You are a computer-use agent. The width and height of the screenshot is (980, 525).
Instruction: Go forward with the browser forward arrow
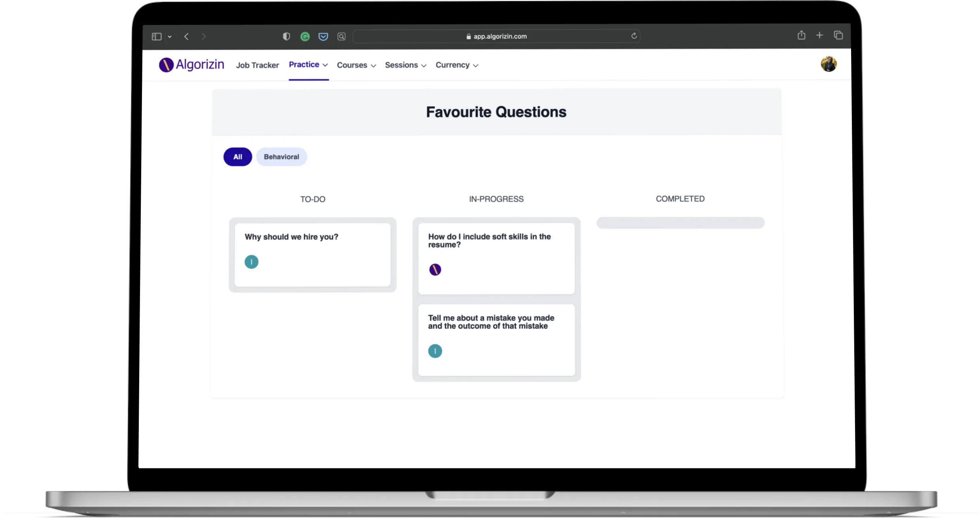point(204,36)
